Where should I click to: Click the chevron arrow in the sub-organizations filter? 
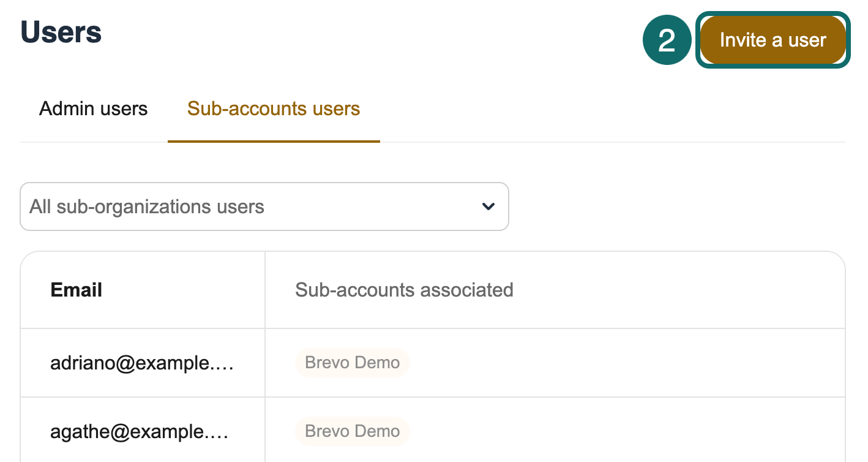(488, 206)
